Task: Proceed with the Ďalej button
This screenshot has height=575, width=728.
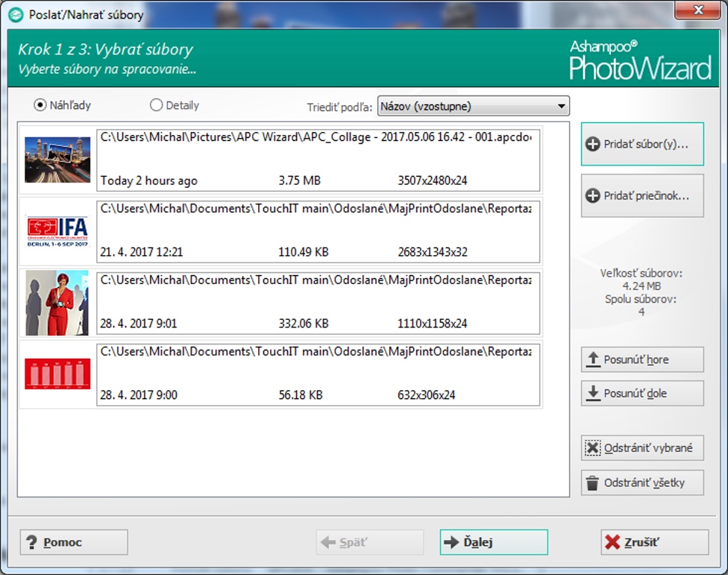Action: [493, 542]
